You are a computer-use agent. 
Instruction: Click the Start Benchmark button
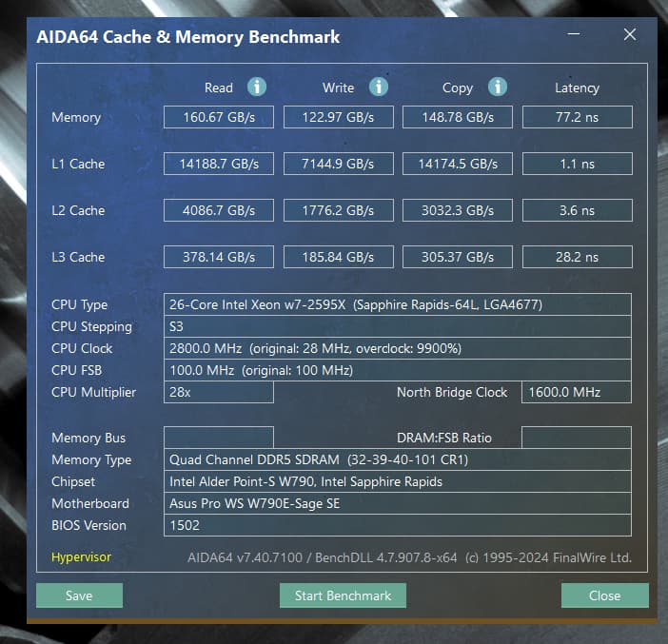(343, 595)
